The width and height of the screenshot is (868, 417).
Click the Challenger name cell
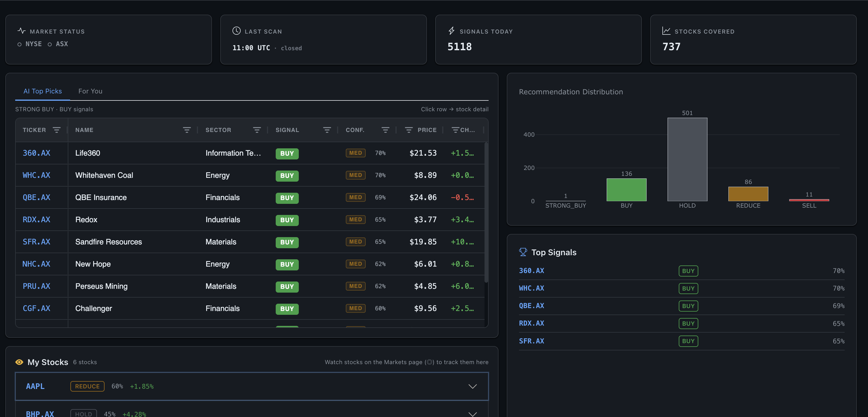click(94, 309)
